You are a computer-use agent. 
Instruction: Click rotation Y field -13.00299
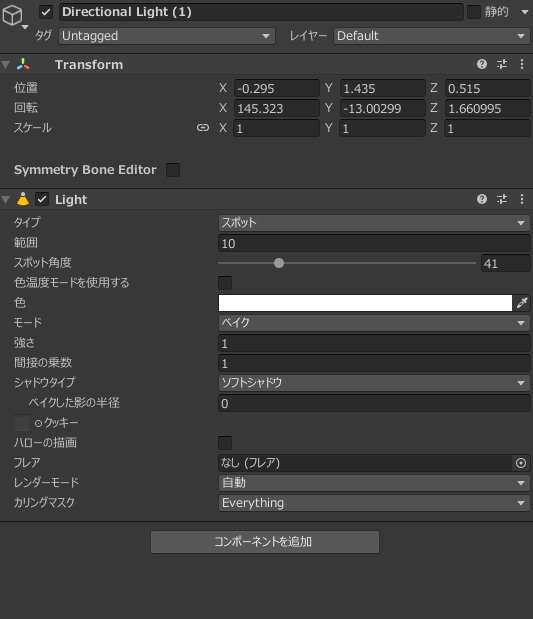pyautogui.click(x=382, y=109)
